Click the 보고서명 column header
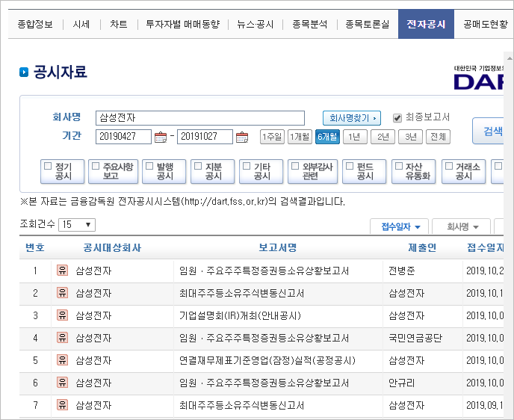 pos(278,247)
